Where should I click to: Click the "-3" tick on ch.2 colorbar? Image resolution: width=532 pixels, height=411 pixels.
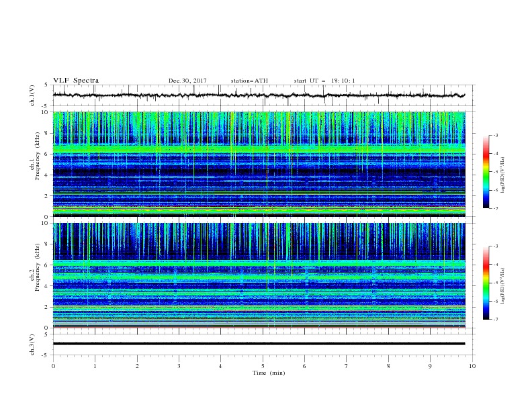tap(495, 246)
